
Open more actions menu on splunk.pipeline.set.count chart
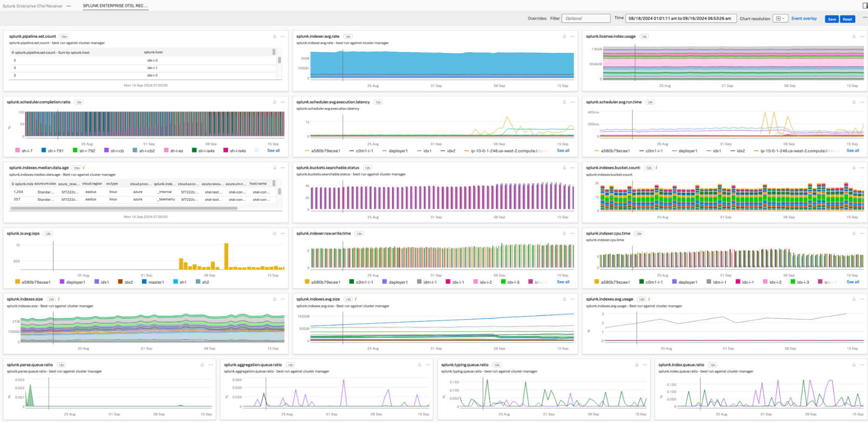(x=283, y=36)
